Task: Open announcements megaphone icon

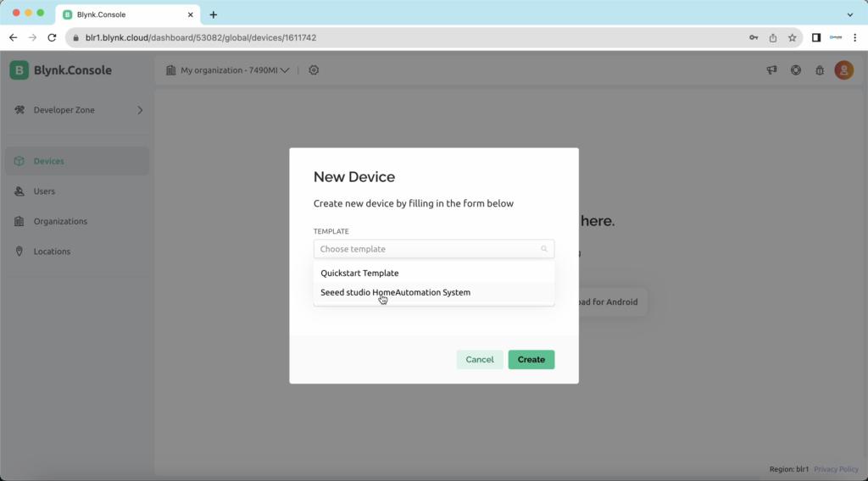Action: click(771, 70)
